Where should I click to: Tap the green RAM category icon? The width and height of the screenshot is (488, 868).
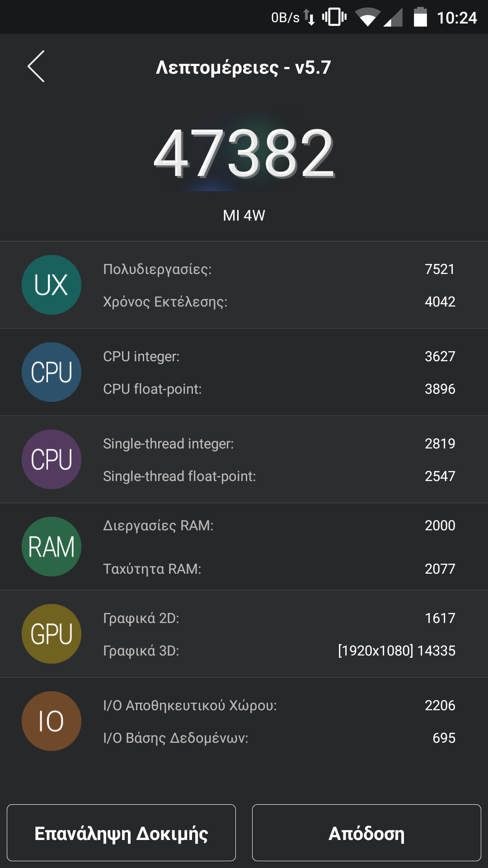[52, 547]
